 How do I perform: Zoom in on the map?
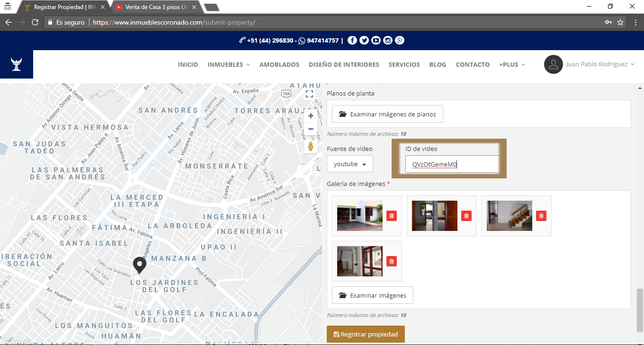(311, 116)
